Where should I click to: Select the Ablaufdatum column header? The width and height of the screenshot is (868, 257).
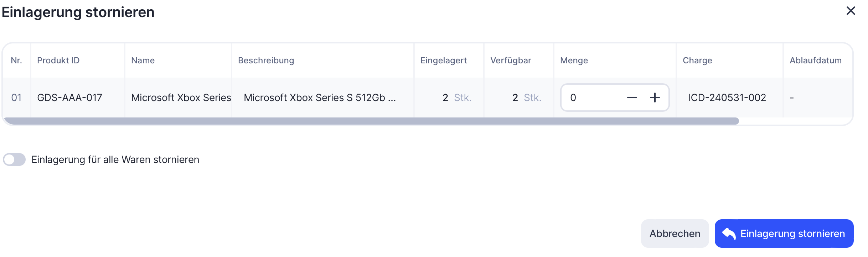click(x=815, y=61)
